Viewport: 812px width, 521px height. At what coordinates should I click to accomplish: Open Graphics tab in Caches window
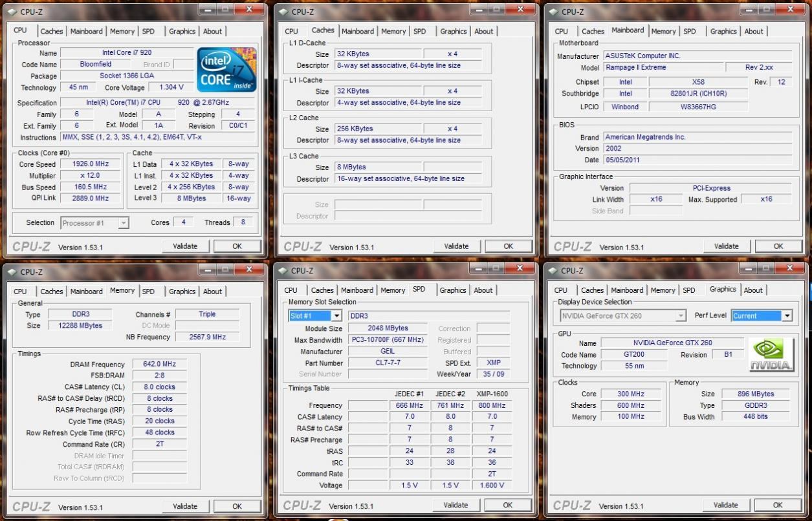454,31
